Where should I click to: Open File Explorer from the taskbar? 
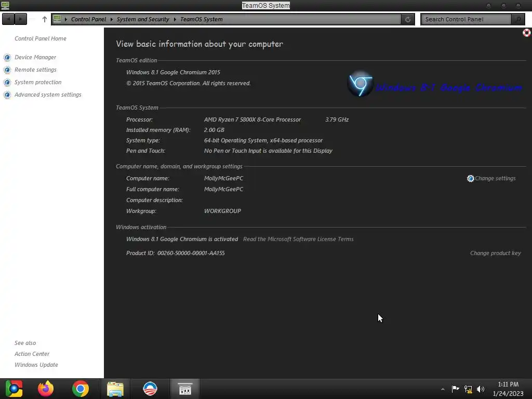pyautogui.click(x=115, y=389)
